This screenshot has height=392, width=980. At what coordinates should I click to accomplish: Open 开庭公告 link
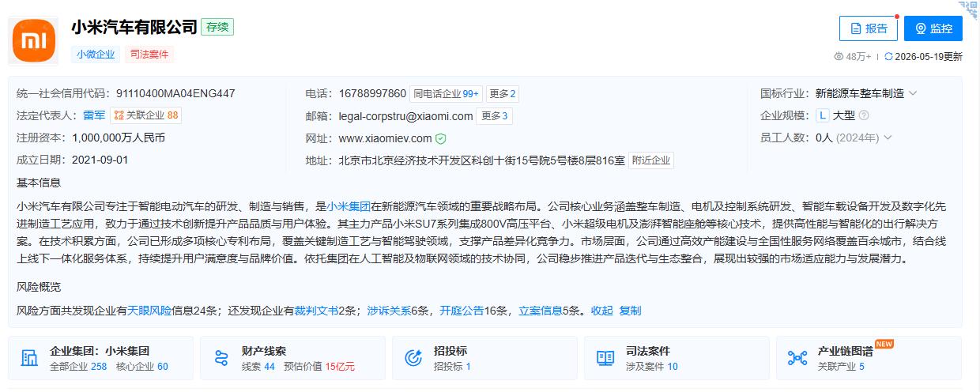click(462, 311)
